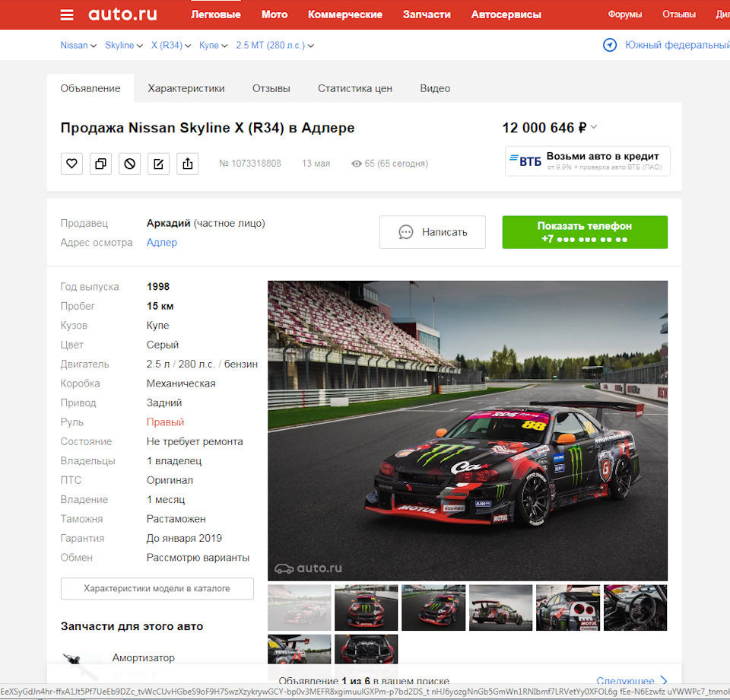Click the compare (stacked squares) icon
This screenshot has width=730, height=700.
100,164
